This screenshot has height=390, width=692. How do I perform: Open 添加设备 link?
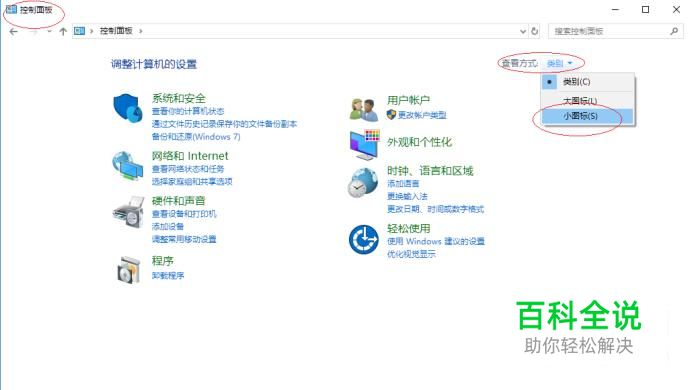point(168,227)
